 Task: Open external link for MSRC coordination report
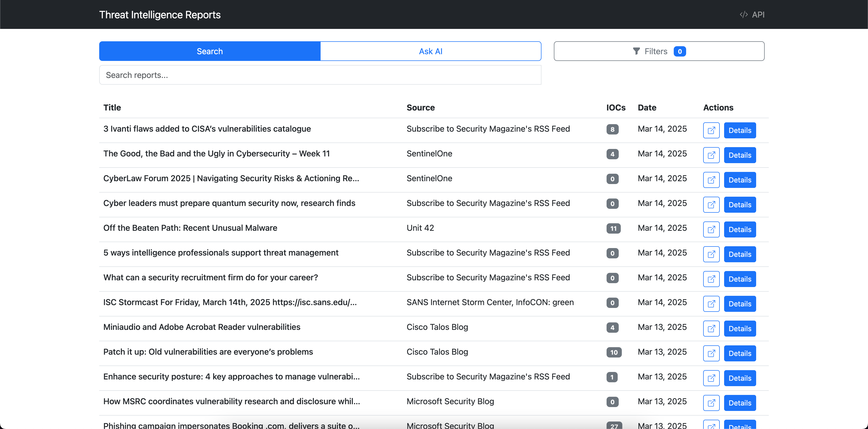point(711,403)
